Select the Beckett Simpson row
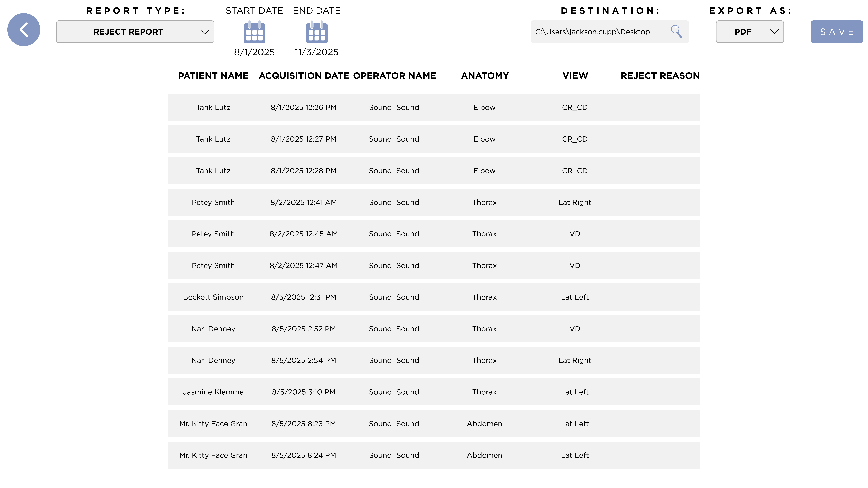The width and height of the screenshot is (868, 488). (434, 297)
